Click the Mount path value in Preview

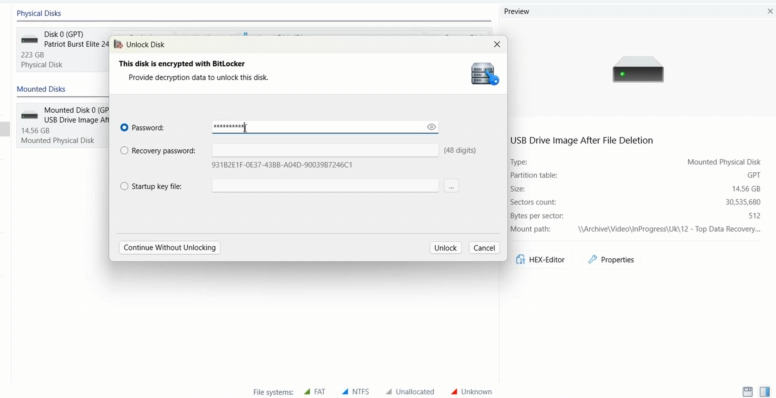click(669, 229)
